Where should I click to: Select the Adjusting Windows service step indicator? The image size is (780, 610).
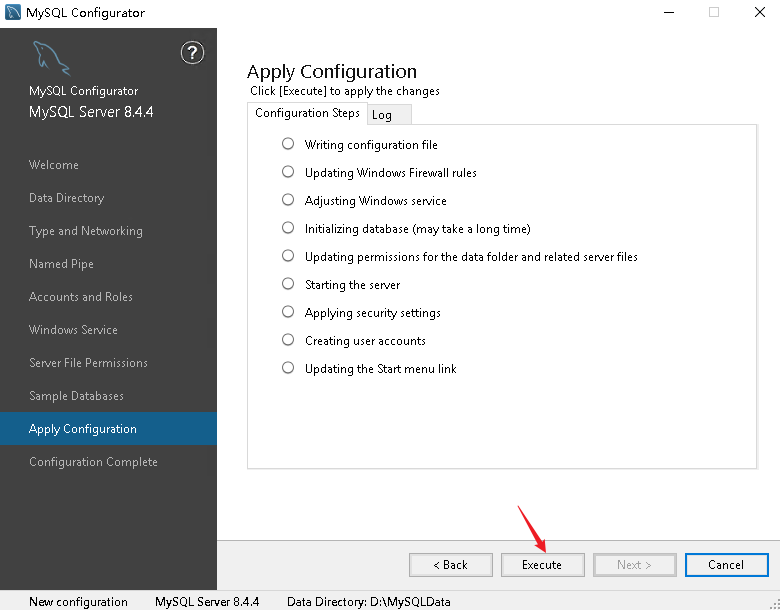click(288, 200)
